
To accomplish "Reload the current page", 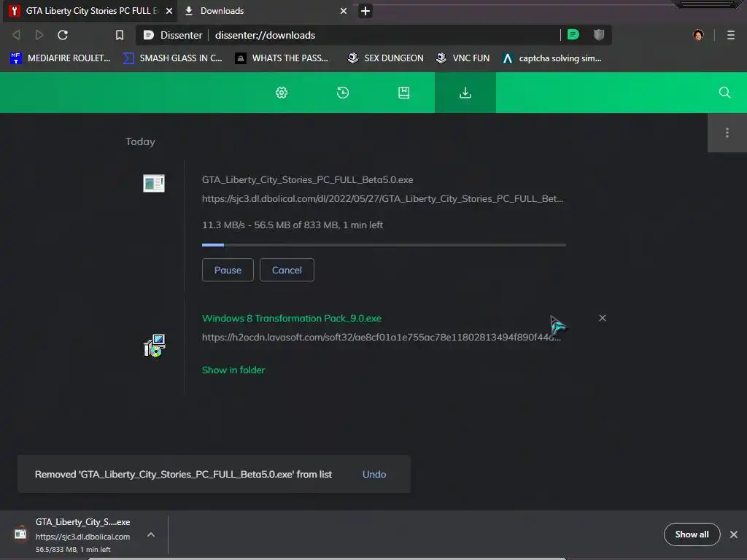I will point(63,35).
